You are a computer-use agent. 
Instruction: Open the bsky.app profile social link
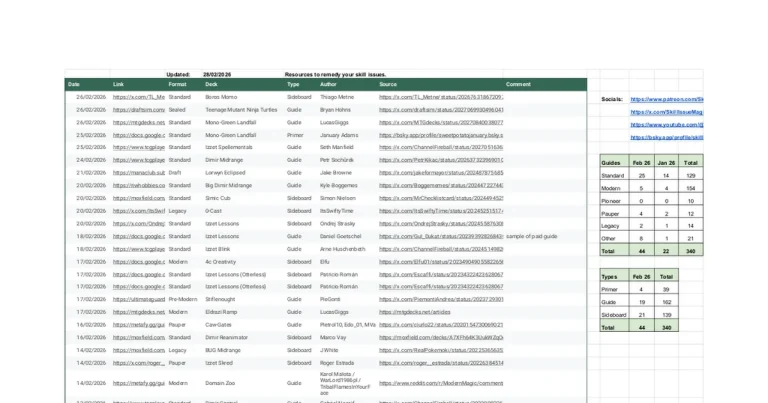click(667, 138)
